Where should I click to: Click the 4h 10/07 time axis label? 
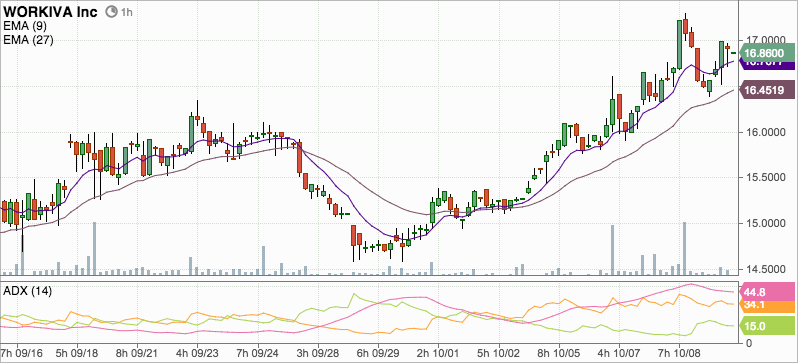point(619,352)
